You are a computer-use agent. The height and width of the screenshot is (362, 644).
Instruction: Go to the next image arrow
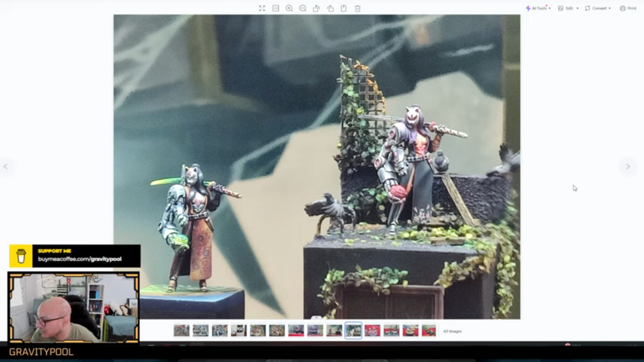click(x=628, y=166)
